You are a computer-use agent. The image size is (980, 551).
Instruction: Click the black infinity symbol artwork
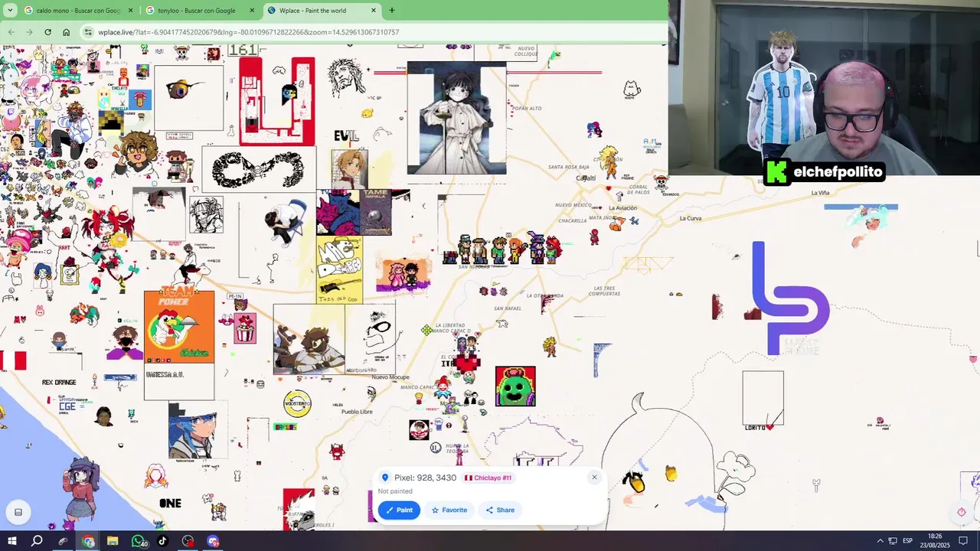pos(258,170)
